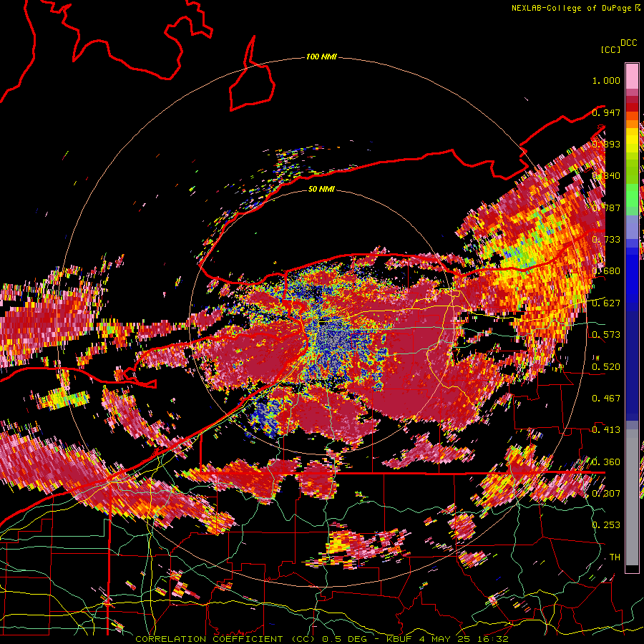Click the 0.787 scale value
Screen dimensions: 644x644
(606, 208)
